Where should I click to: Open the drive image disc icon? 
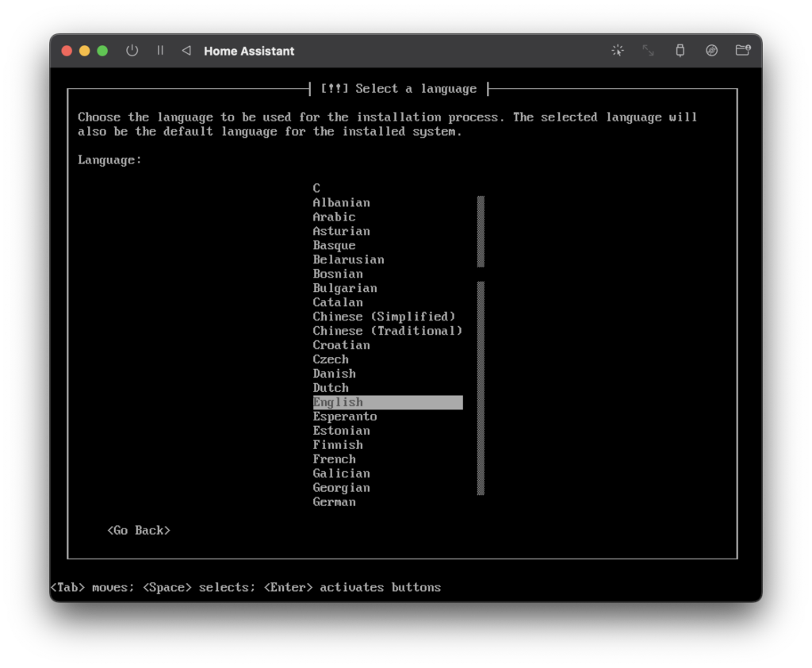tap(711, 50)
